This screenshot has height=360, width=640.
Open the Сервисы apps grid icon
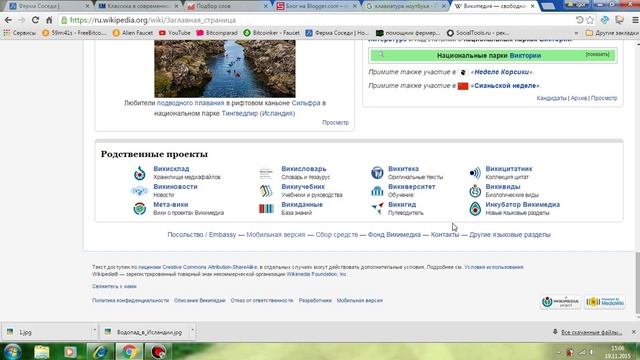coord(7,33)
